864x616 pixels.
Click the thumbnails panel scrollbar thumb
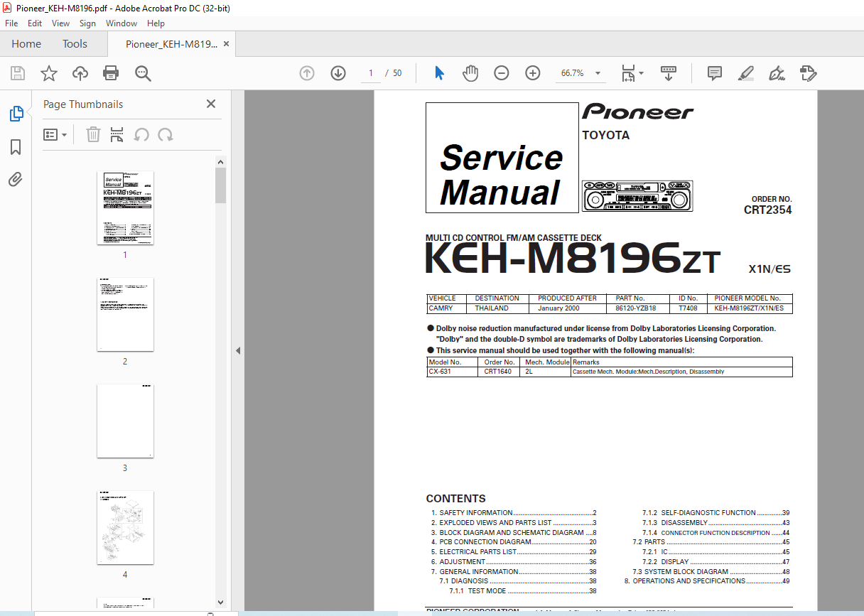point(220,185)
